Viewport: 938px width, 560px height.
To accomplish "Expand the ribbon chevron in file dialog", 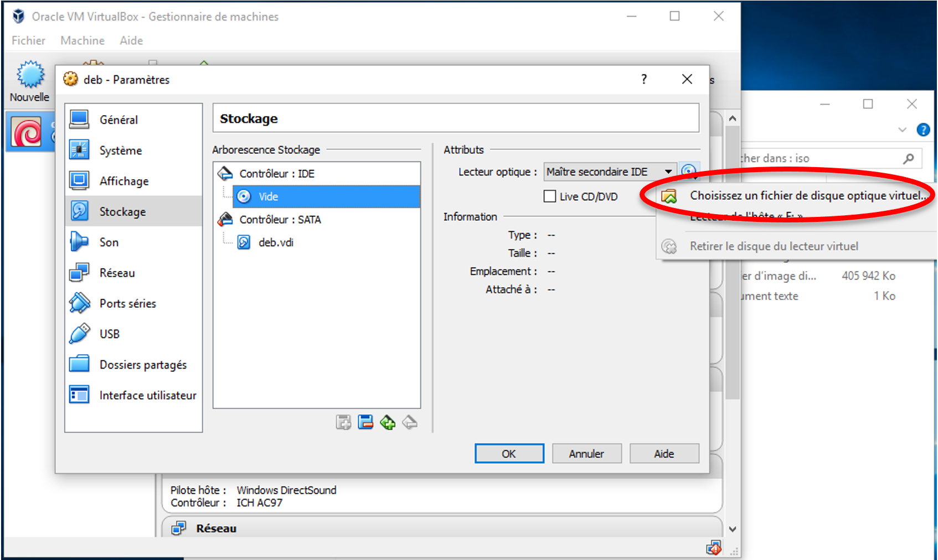I will [x=903, y=129].
